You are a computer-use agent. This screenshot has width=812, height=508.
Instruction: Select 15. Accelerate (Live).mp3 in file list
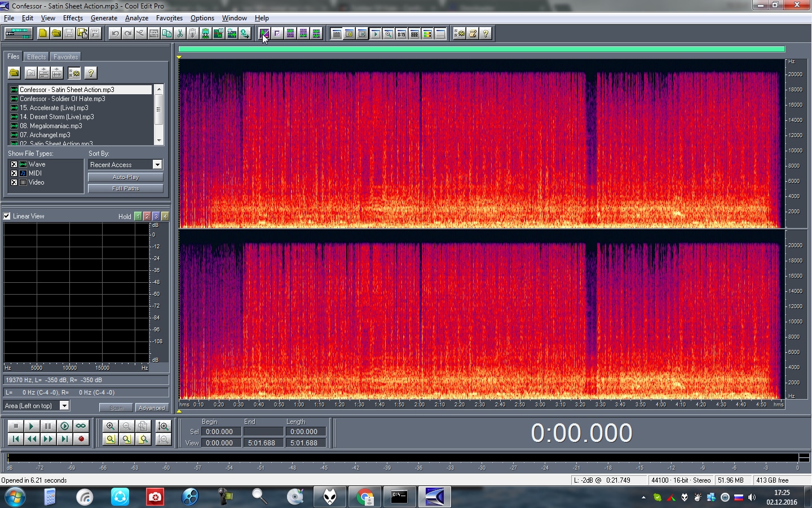tap(54, 108)
